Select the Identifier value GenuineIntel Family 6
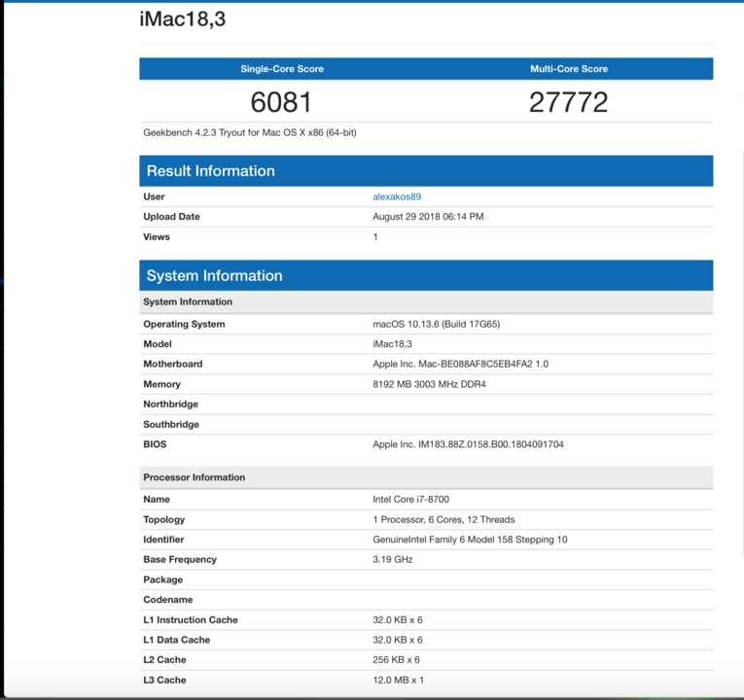Screen dimensions: 744x700 tap(470, 540)
